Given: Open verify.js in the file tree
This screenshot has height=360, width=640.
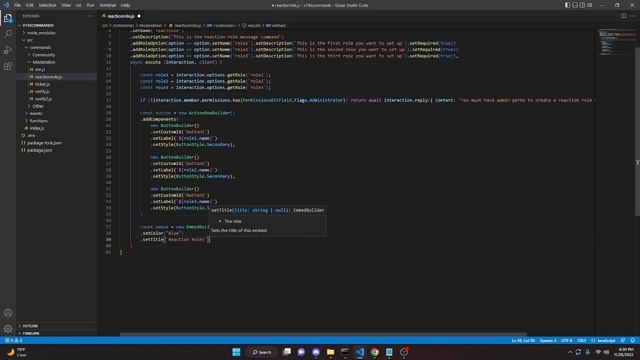Looking at the screenshot, I should [x=42, y=91].
